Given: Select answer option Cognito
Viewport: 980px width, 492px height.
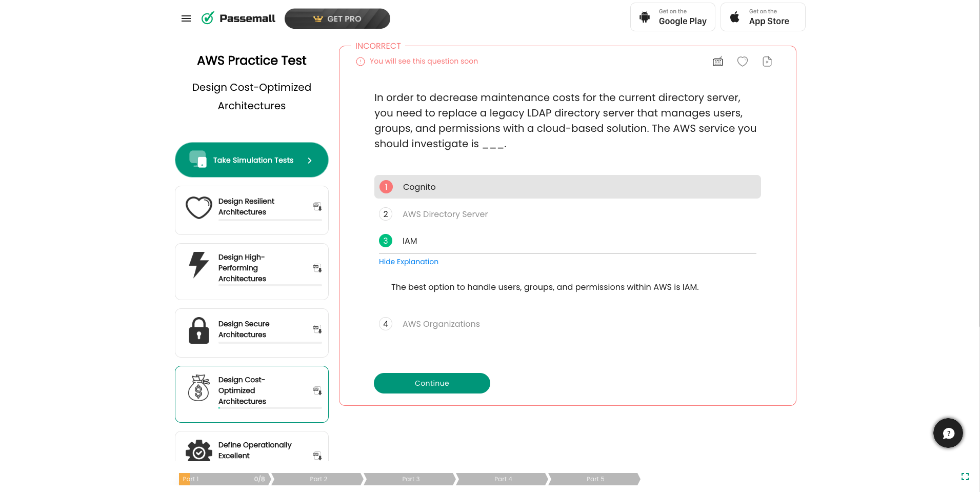Looking at the screenshot, I should click(x=567, y=187).
